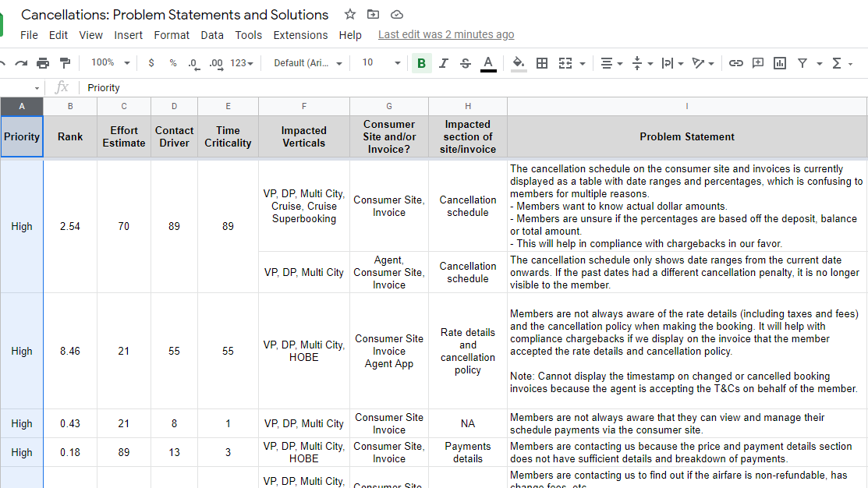This screenshot has height=488, width=868.
Task: Open the Extensions menu
Action: pos(300,35)
